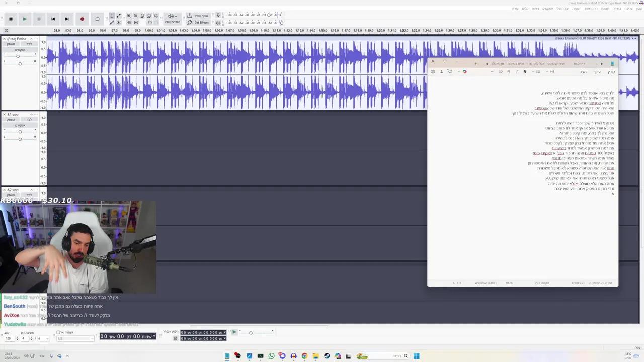644x362 pixels.
Task: Adjust the gain slider of the Eminem track
Action: pos(18,56)
